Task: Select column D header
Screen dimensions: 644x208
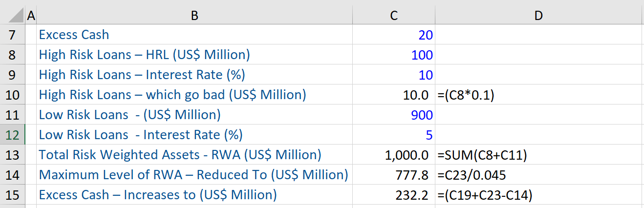Action: pos(538,16)
